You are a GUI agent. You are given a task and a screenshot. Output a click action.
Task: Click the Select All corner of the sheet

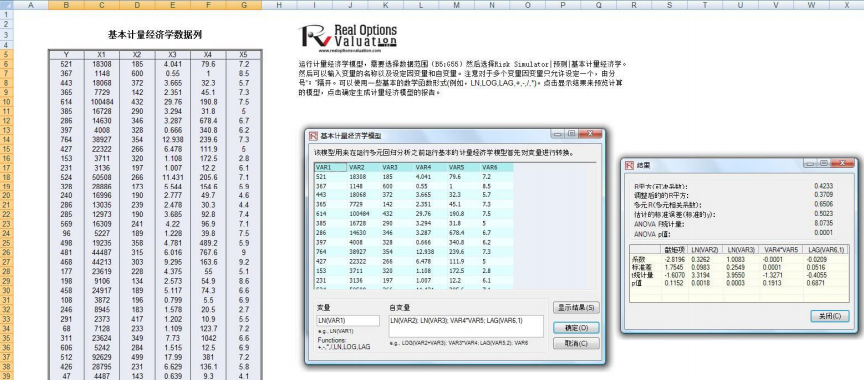coord(6,5)
